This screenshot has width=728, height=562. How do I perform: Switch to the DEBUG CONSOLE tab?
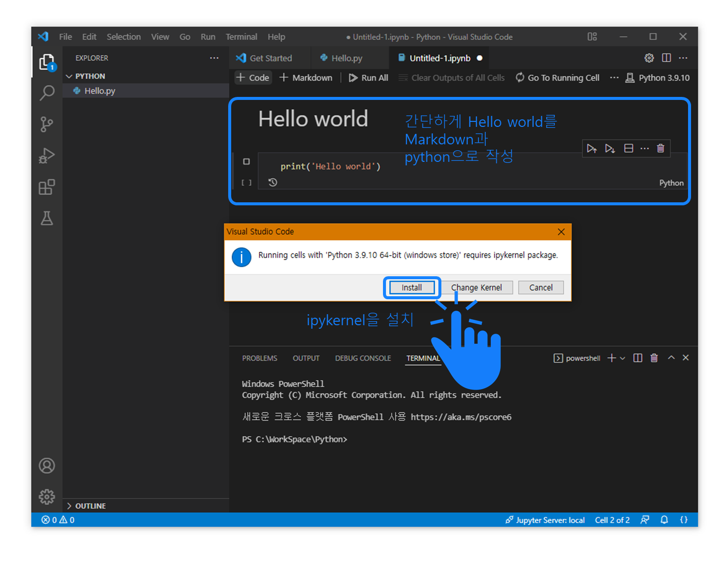coord(363,358)
